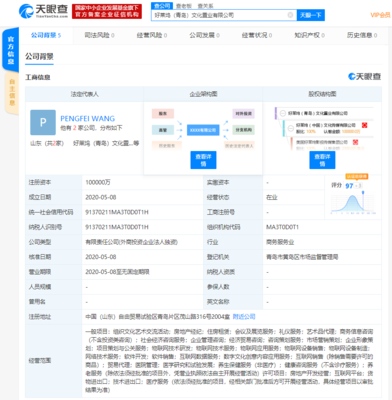Collapse the 好莱坞（中国）文化传媒有限公司 equity node

pyautogui.click(x=291, y=128)
